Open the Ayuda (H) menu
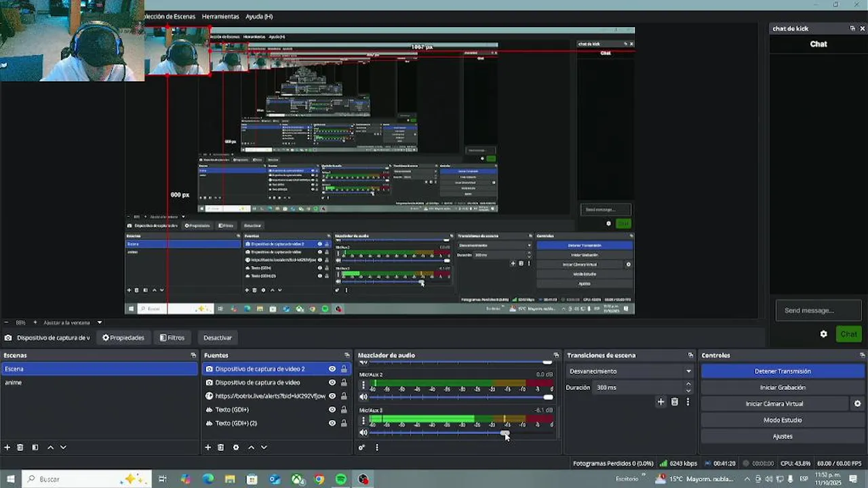The width and height of the screenshot is (868, 488). (x=259, y=16)
